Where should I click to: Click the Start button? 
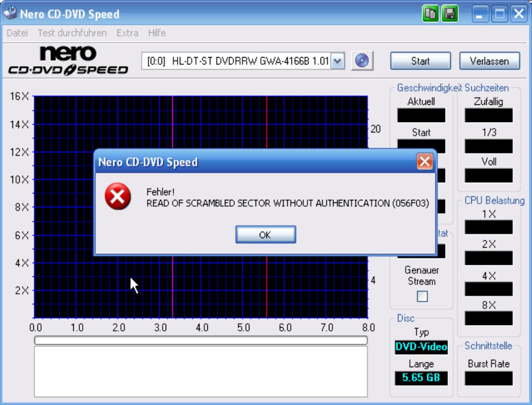coord(420,61)
